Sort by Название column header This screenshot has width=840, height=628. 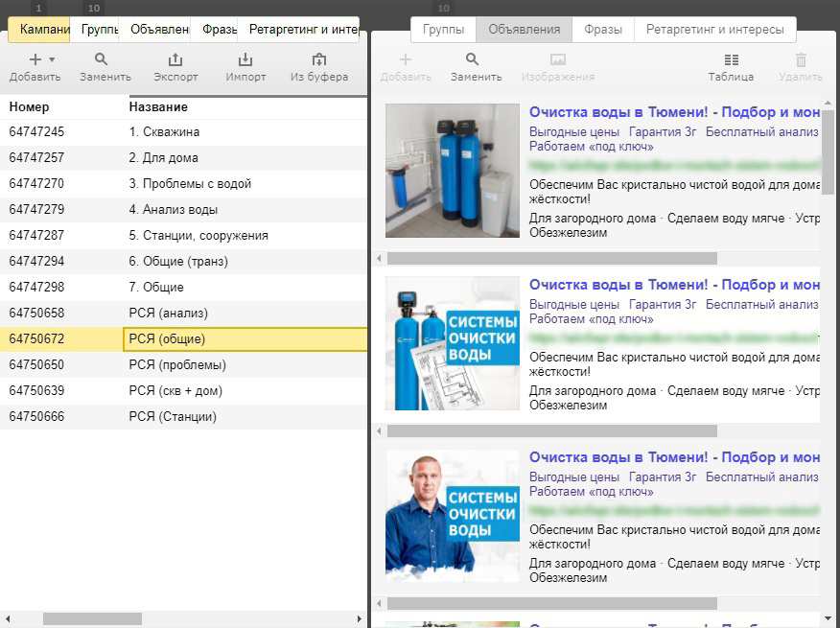click(158, 107)
